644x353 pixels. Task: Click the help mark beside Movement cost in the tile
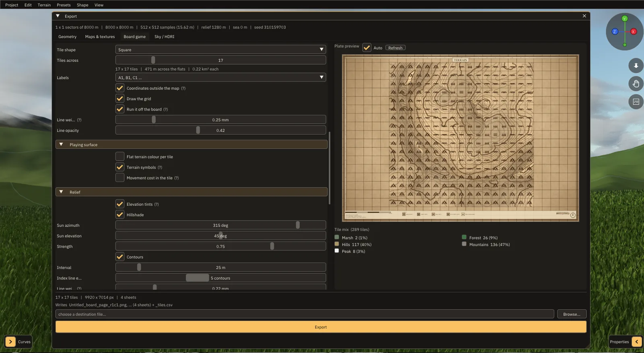(x=176, y=178)
